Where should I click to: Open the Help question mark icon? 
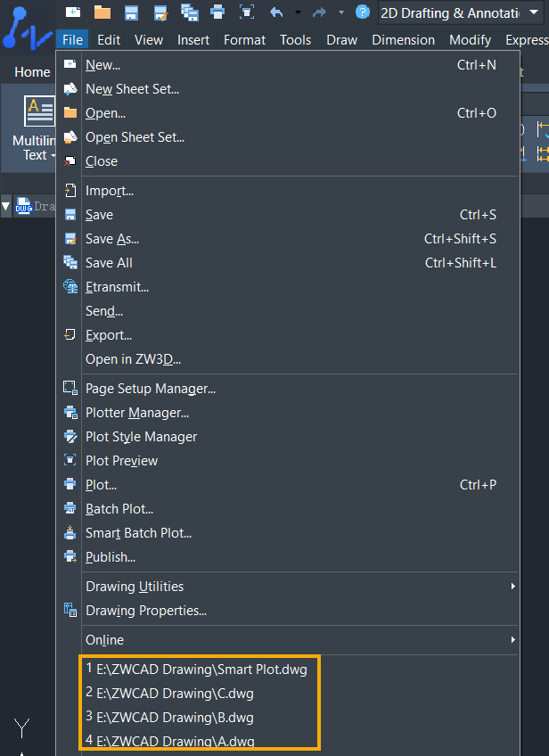(363, 12)
